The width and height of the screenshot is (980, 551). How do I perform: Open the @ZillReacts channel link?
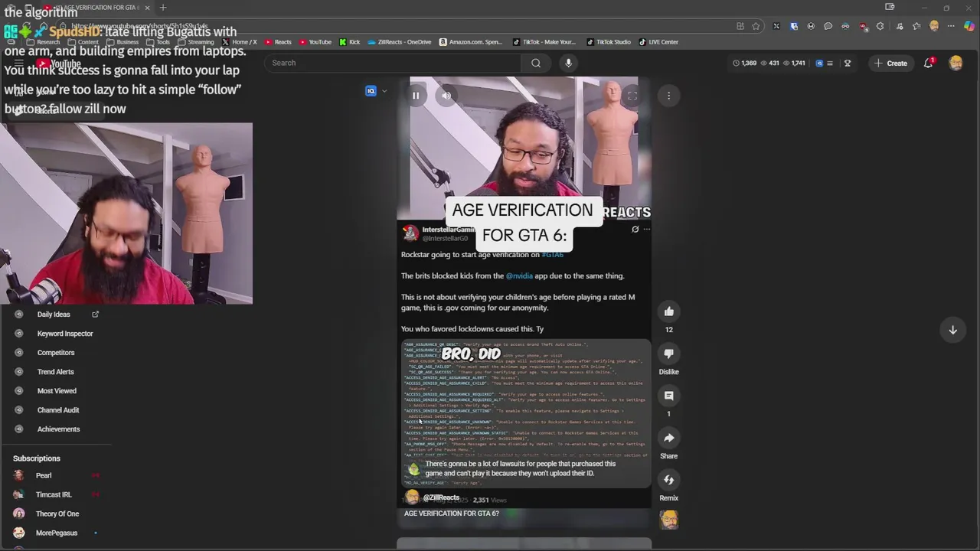tap(441, 497)
